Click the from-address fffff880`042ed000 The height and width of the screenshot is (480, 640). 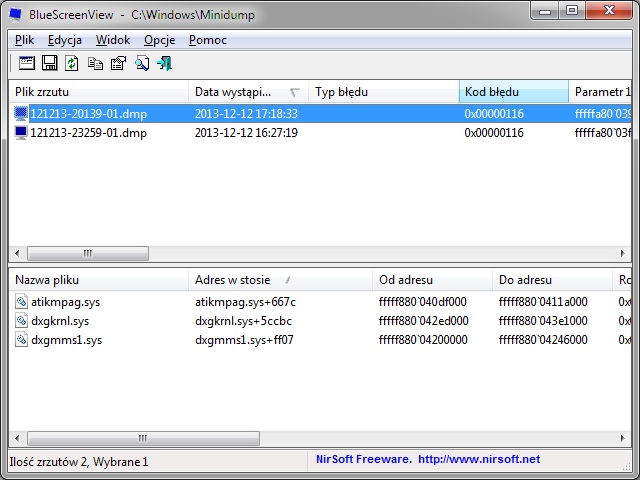tap(423, 321)
